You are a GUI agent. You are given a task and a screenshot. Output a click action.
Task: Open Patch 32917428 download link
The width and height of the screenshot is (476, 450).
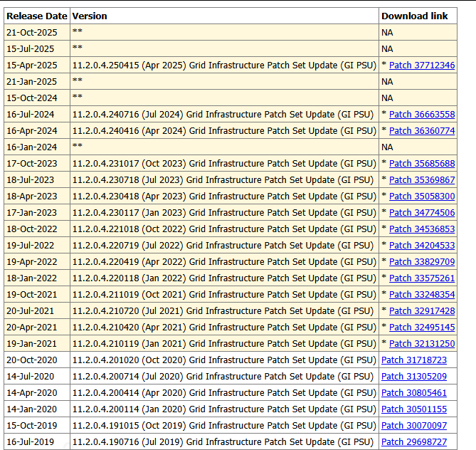pyautogui.click(x=422, y=311)
